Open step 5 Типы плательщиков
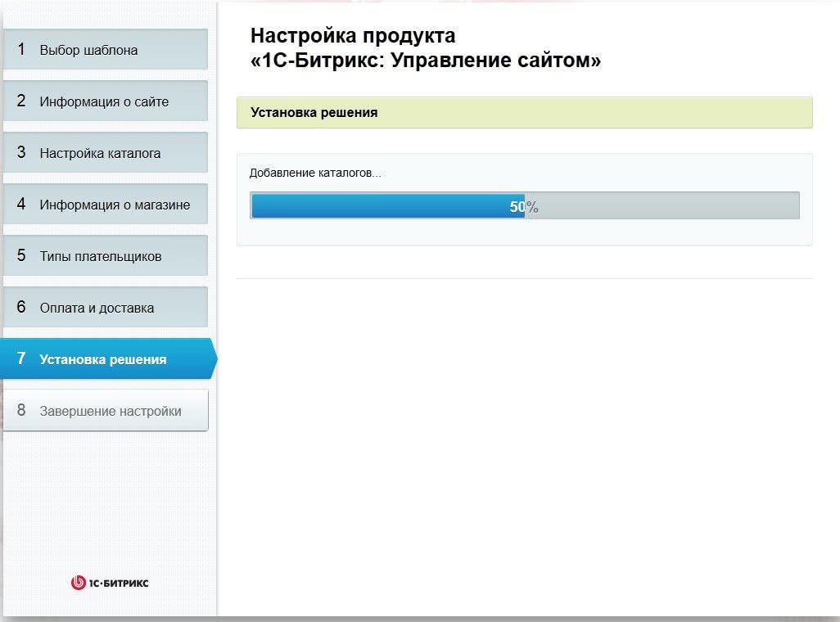The image size is (840, 622). click(x=106, y=255)
